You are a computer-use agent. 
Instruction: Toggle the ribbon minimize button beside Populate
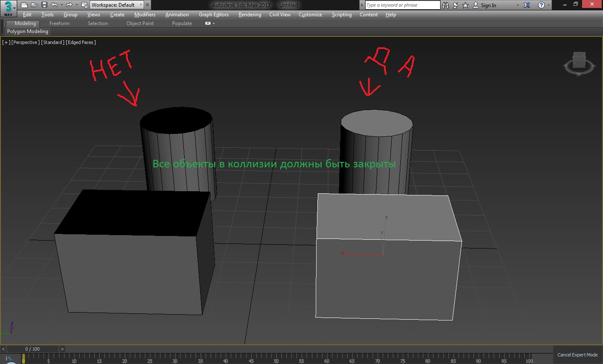point(208,23)
